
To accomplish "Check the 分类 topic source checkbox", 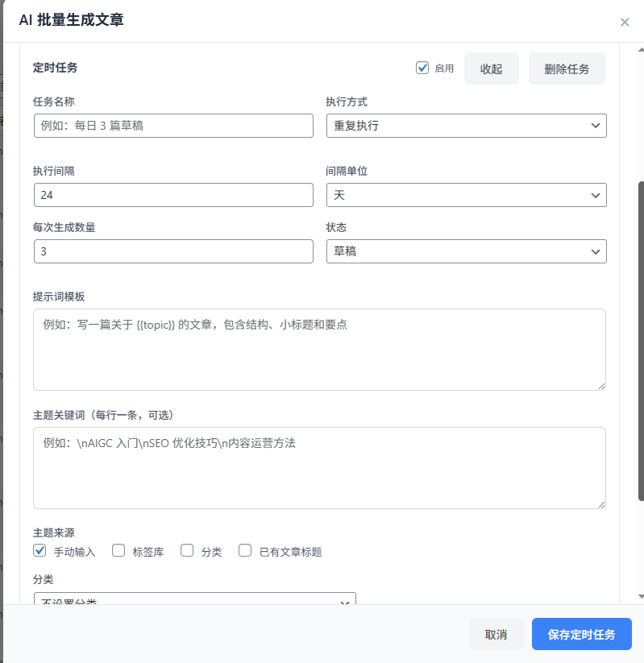I will click(187, 551).
